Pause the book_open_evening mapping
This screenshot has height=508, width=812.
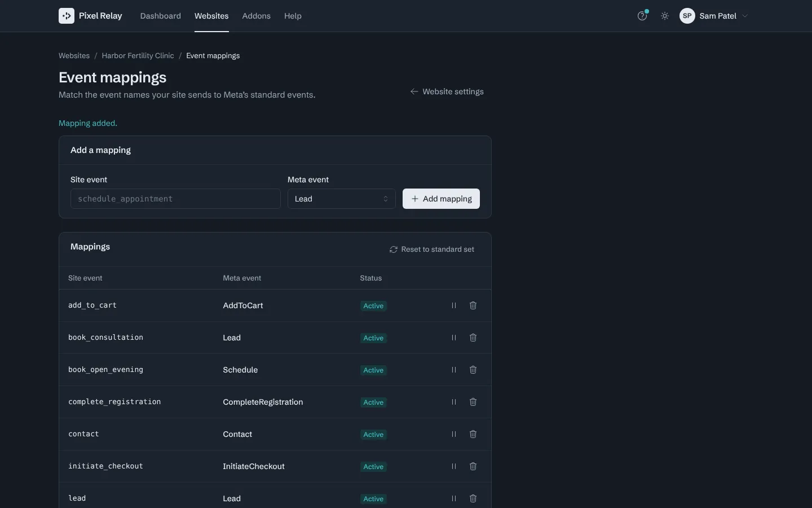(x=454, y=370)
